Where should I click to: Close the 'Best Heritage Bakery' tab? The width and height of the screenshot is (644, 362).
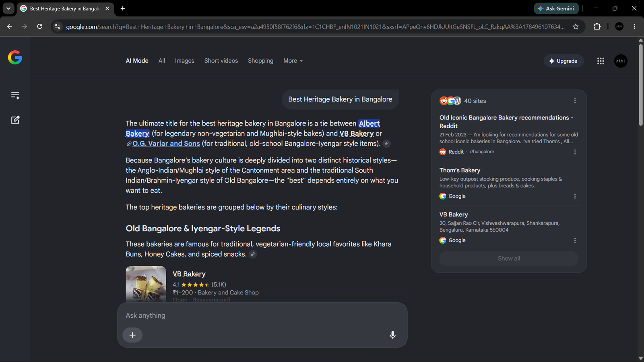[107, 8]
